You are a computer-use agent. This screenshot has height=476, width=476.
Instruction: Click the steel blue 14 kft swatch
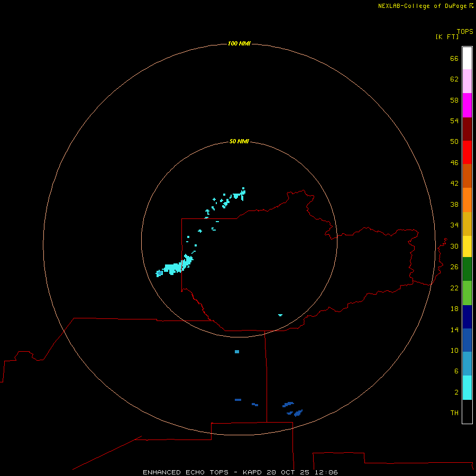(467, 364)
